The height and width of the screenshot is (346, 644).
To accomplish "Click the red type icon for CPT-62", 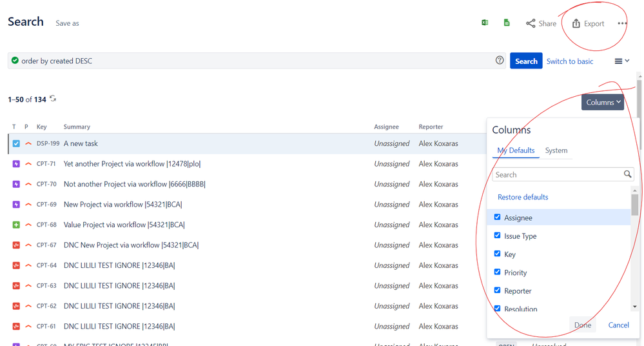I will coord(16,306).
